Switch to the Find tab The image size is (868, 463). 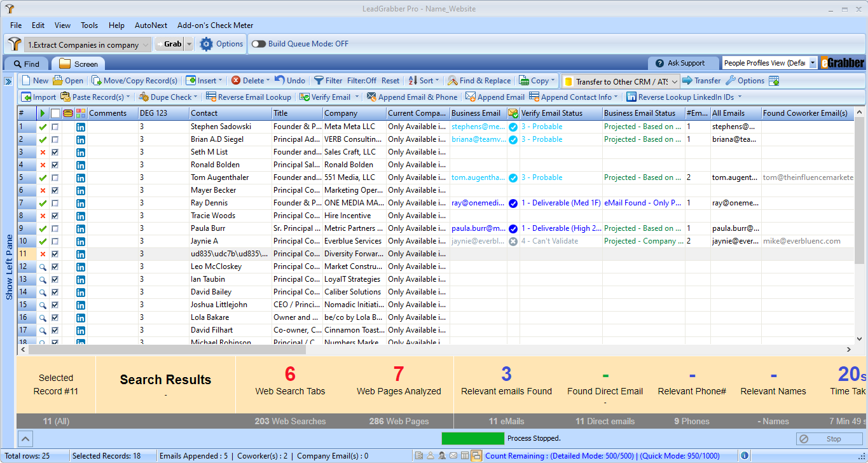coord(26,64)
